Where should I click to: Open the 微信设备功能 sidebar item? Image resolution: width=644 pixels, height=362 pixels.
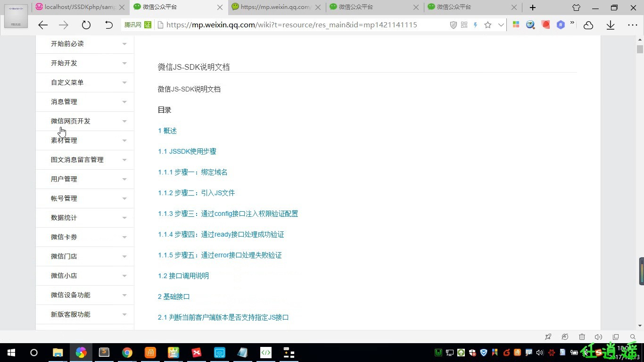(x=85, y=295)
